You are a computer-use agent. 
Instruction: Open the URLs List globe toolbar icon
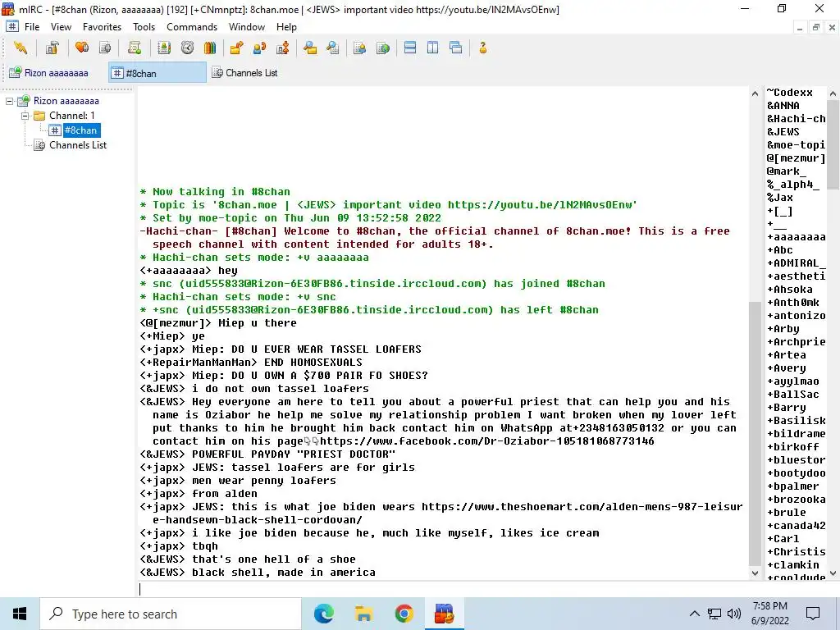click(x=382, y=48)
